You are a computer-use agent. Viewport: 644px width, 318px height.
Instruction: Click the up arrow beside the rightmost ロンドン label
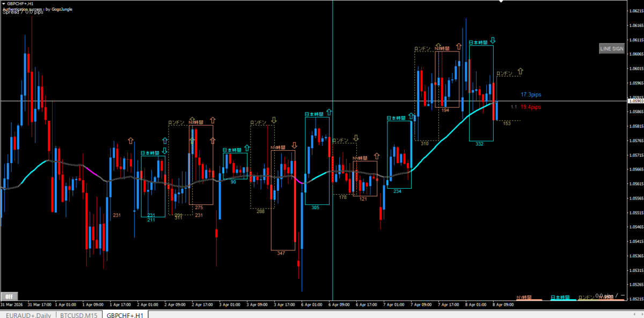click(520, 71)
